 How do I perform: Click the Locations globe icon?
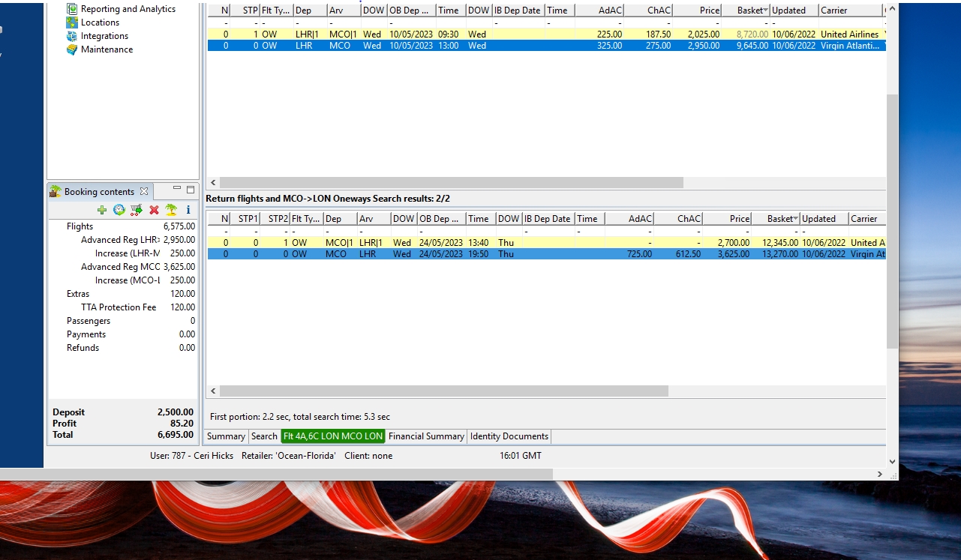[72, 22]
